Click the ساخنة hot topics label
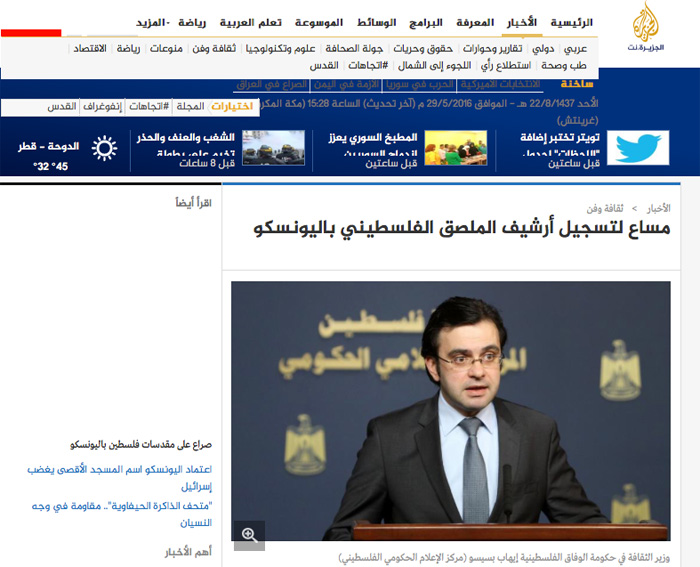 [577, 84]
